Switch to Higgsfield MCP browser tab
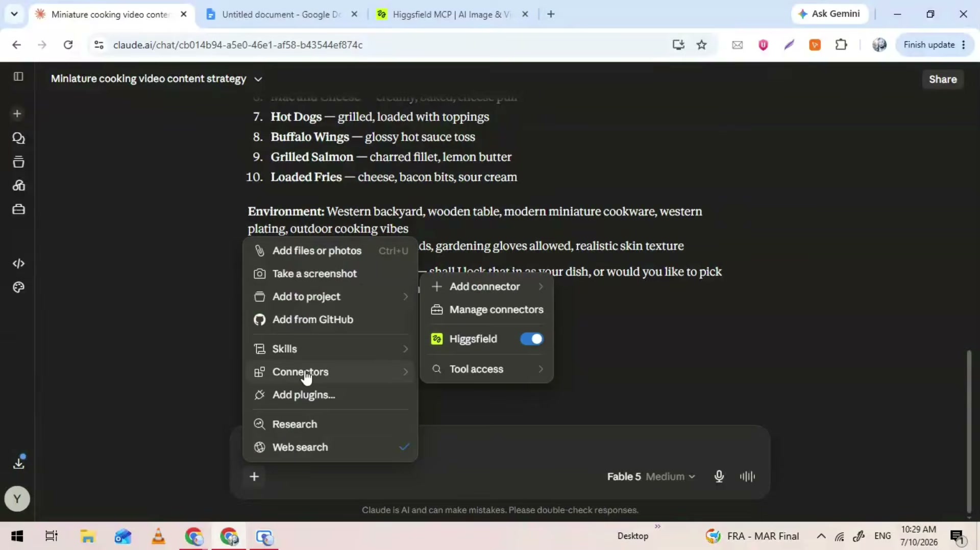 [452, 14]
